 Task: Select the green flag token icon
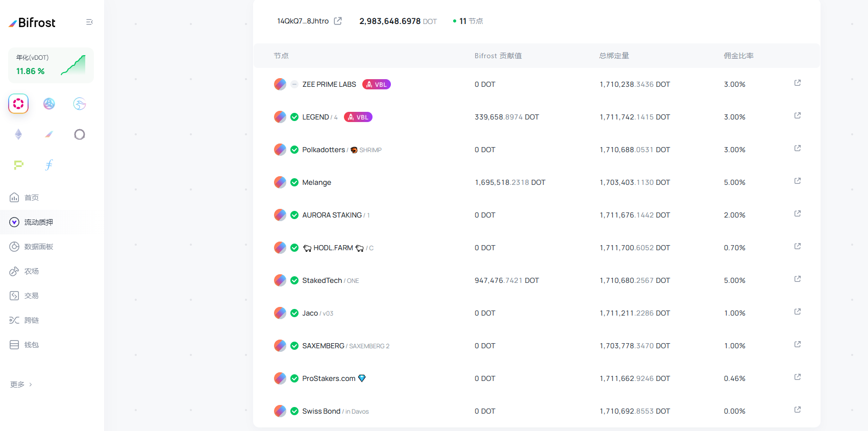[18, 165]
